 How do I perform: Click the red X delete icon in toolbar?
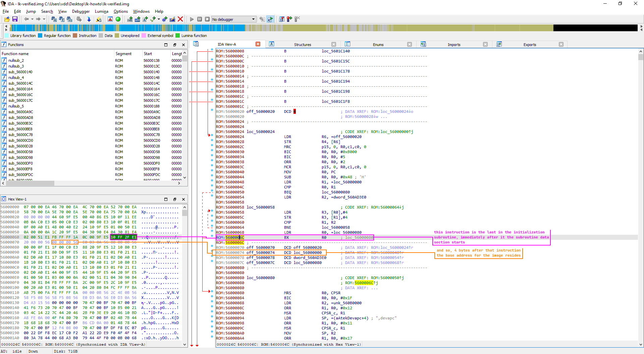click(x=180, y=19)
